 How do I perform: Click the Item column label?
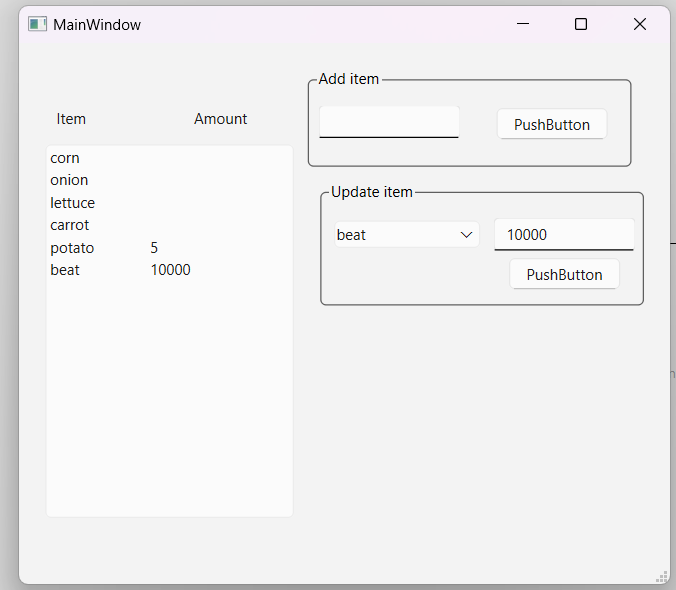[x=71, y=119]
